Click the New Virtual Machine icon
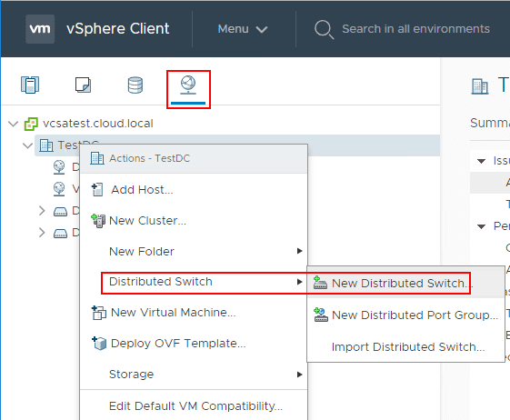Screen dimensions: 510x420 [98, 313]
